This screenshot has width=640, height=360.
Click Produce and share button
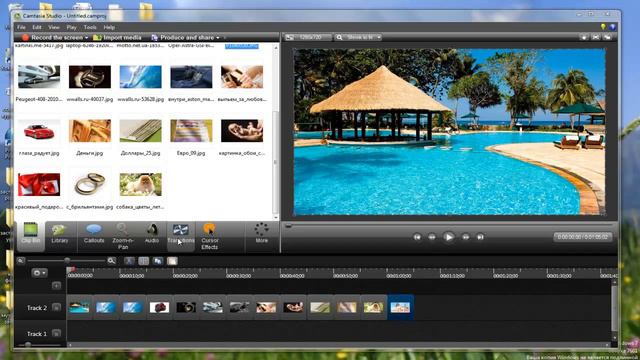182,38
